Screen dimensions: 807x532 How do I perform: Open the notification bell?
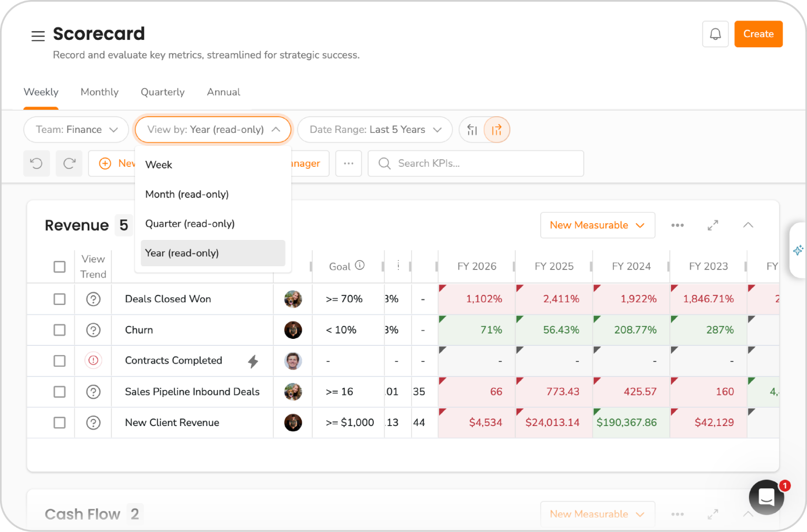(715, 33)
